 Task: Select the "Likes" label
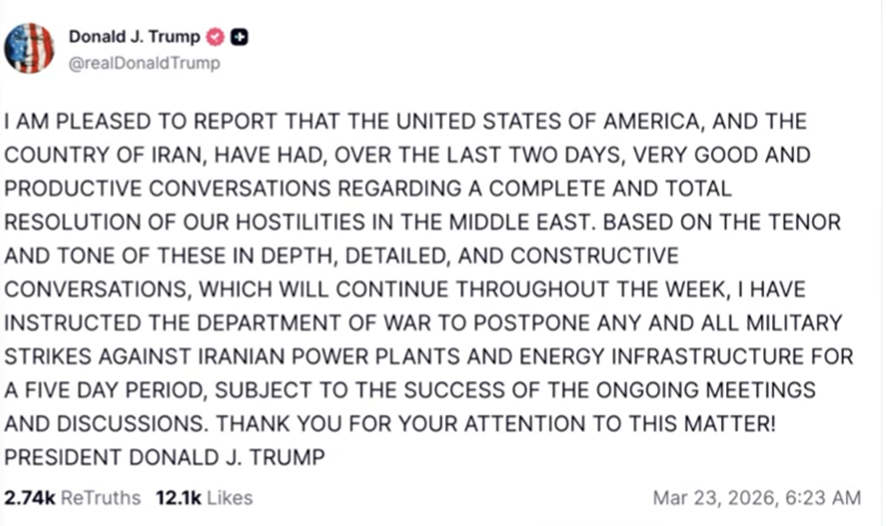[x=230, y=497]
